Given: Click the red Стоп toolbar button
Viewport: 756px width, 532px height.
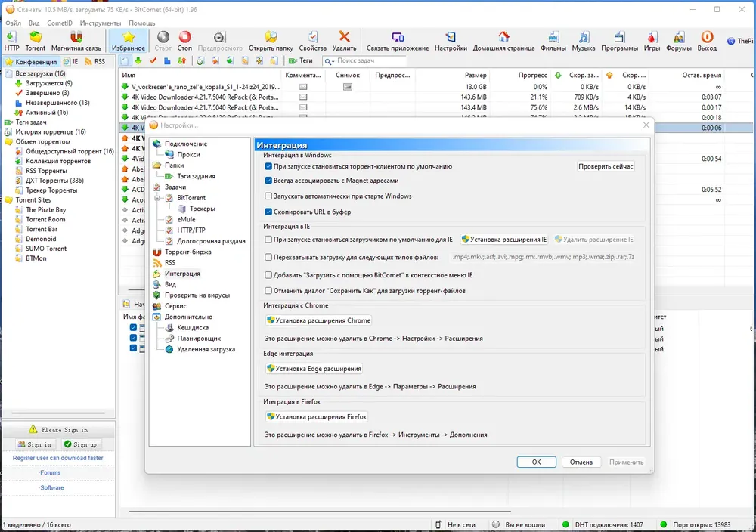Looking at the screenshot, I should click(184, 41).
